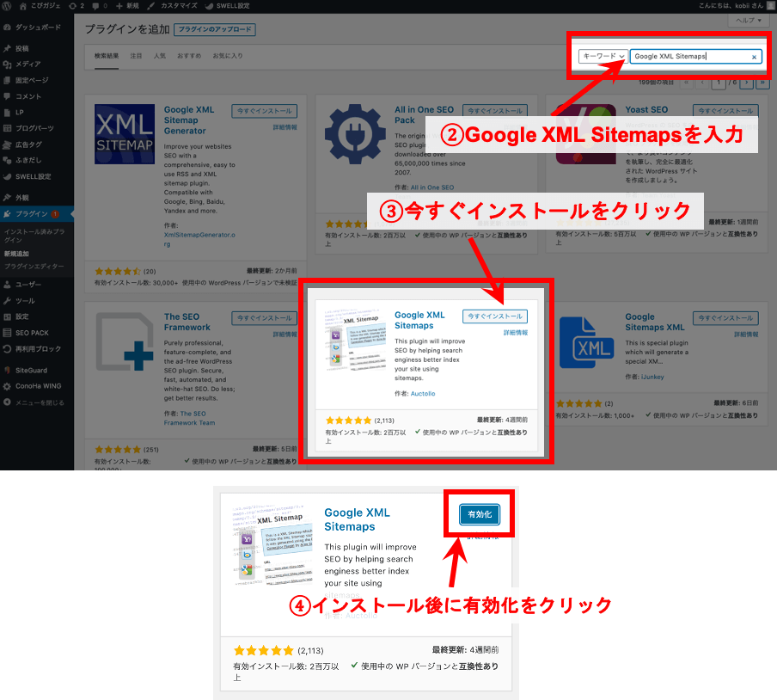Open the キーワード search type dropdown
Viewport: 777px width, 700px height.
pyautogui.click(x=603, y=56)
